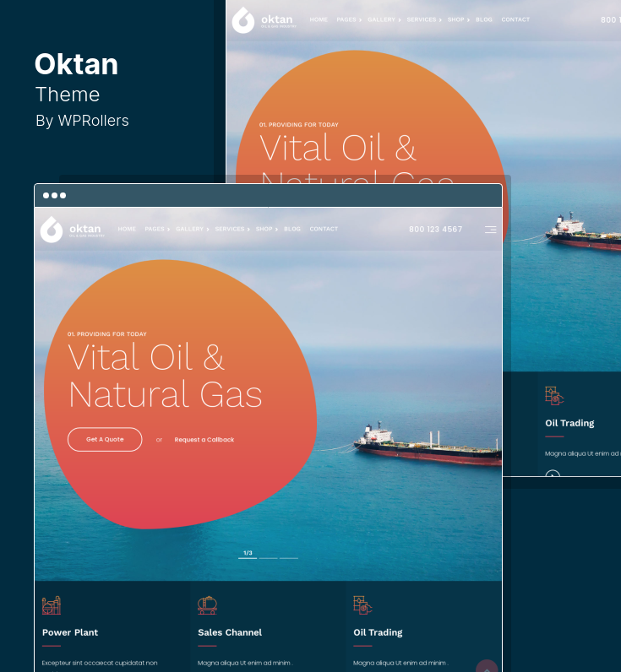The width and height of the screenshot is (621, 672).
Task: Click the Home menu item in back window
Action: [319, 19]
